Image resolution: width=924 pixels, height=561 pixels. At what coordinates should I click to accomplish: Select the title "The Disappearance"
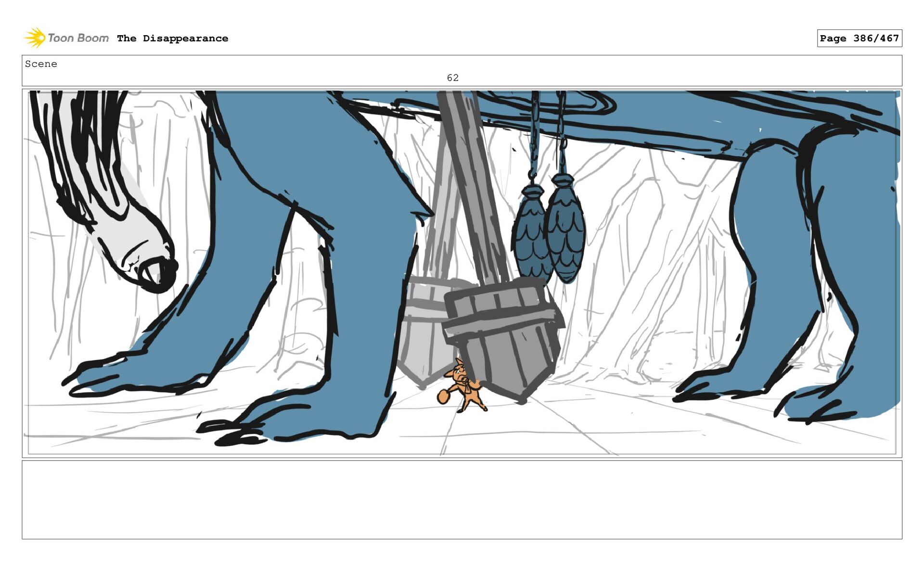(x=172, y=38)
